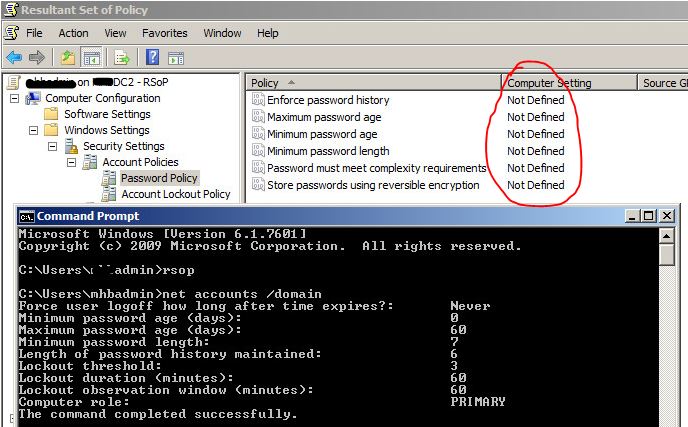The image size is (688, 427).
Task: Click the Resultant Set of Policy title bar icon
Action: (x=11, y=9)
